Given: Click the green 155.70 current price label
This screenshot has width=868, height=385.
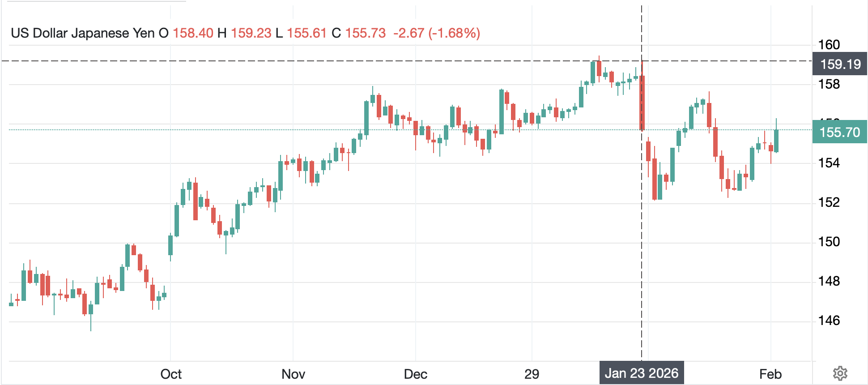Looking at the screenshot, I should (839, 133).
